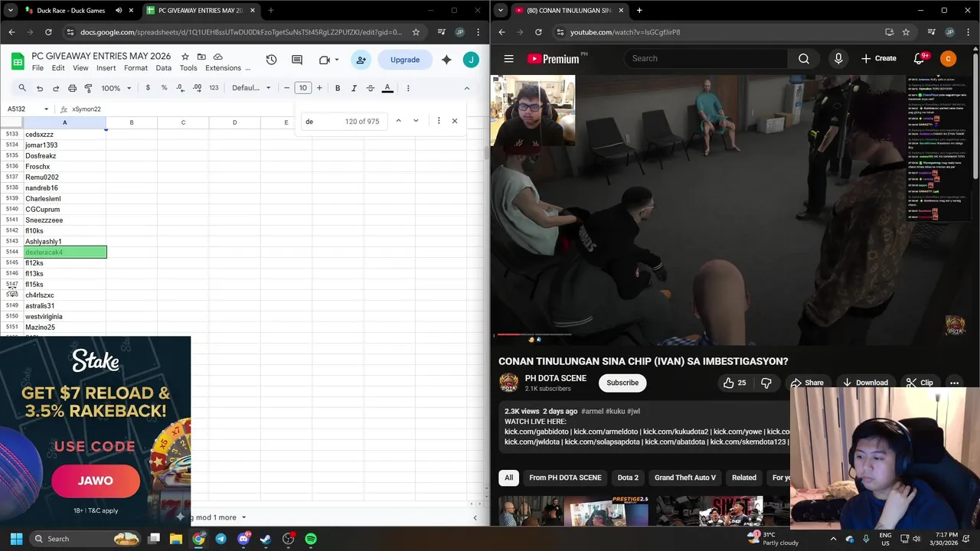Open the zoom 100% dropdown
The height and width of the screenshot is (551, 980).
click(x=117, y=88)
